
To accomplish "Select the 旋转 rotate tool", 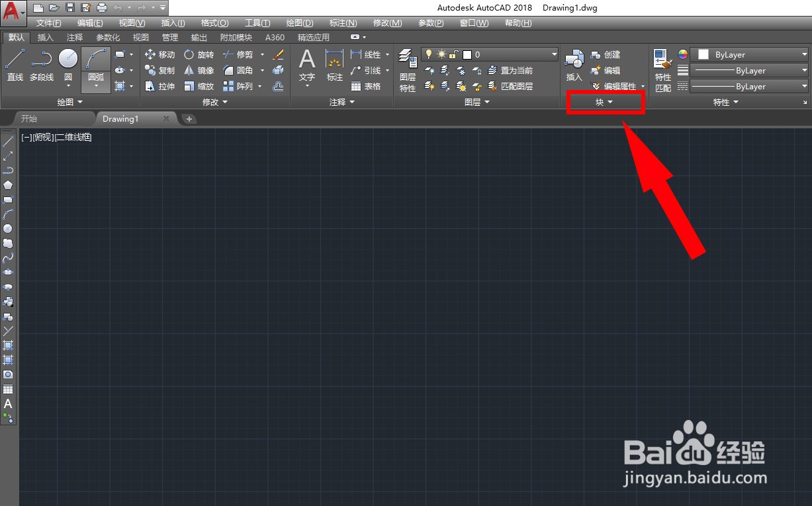I will tap(199, 55).
